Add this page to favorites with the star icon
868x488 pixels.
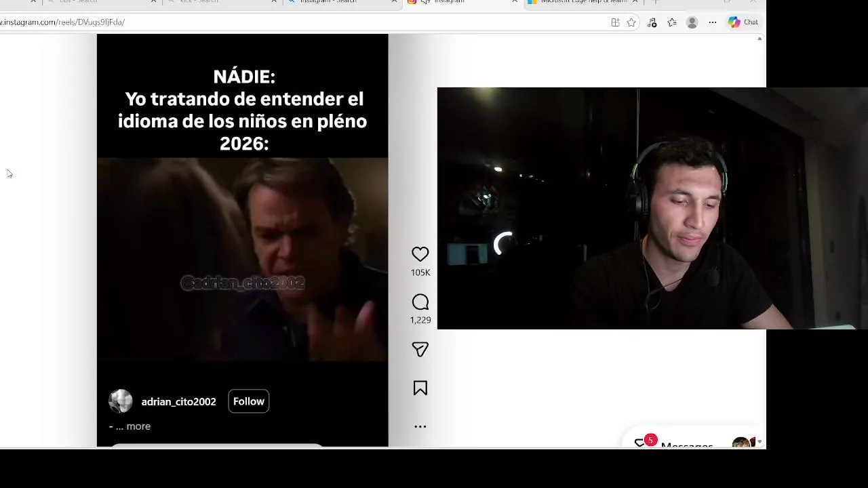point(631,22)
